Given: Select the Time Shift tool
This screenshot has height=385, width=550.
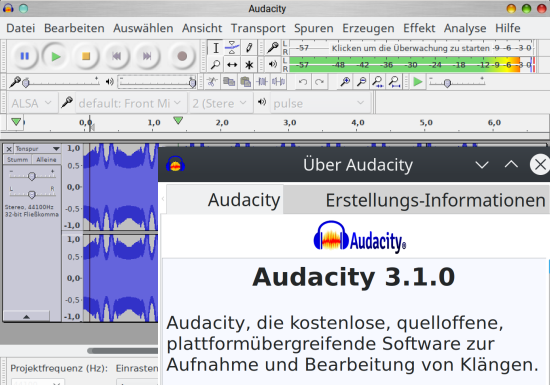Looking at the screenshot, I should 232,65.
